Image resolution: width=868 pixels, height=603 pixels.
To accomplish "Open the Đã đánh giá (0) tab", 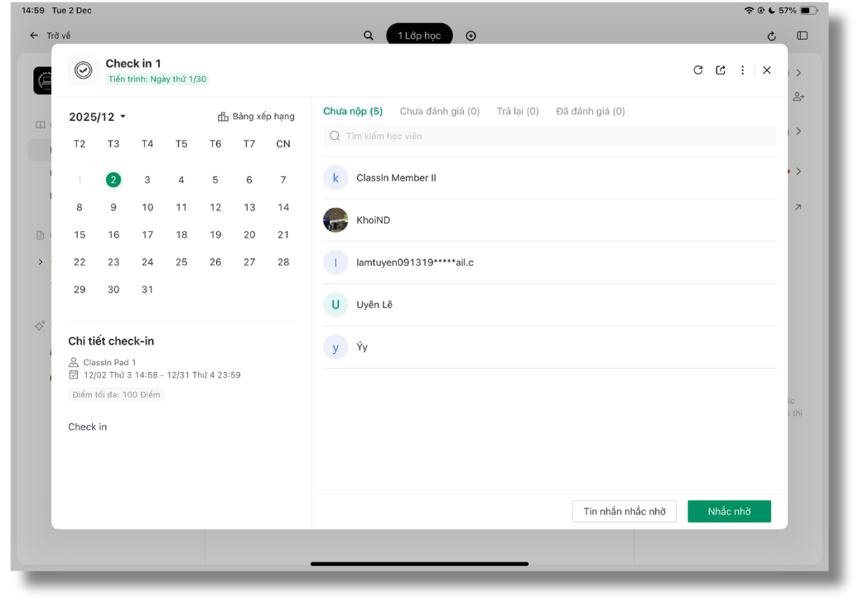I will (x=591, y=111).
